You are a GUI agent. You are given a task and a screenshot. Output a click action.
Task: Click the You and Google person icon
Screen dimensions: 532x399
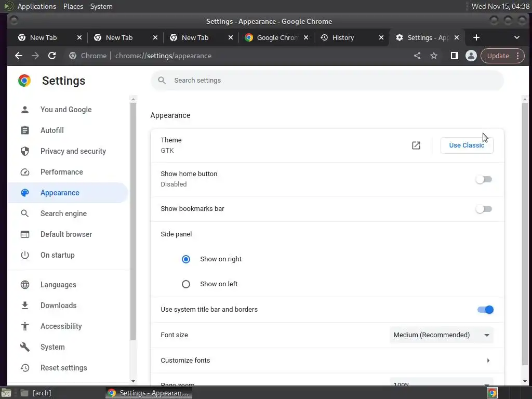[25, 110]
